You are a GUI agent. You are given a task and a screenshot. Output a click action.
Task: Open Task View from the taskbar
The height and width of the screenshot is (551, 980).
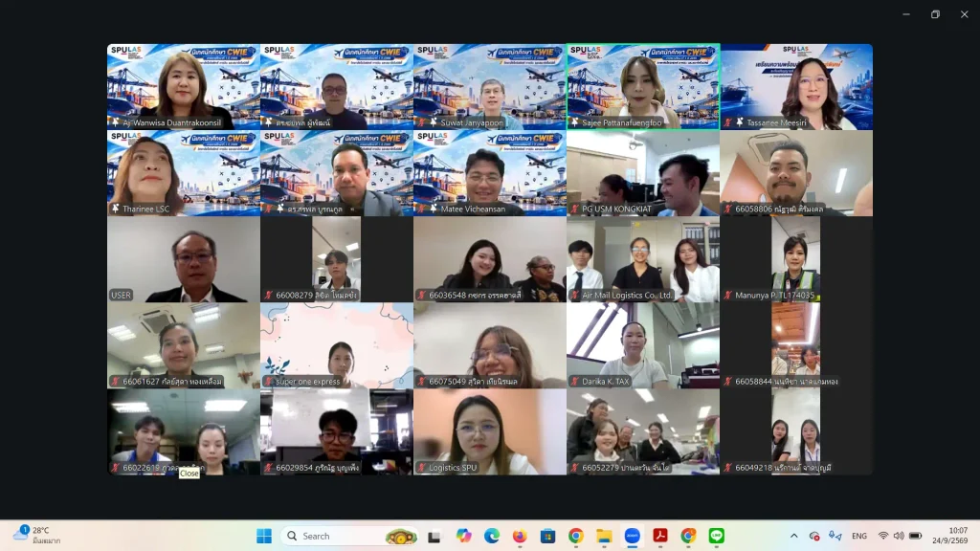pos(434,536)
